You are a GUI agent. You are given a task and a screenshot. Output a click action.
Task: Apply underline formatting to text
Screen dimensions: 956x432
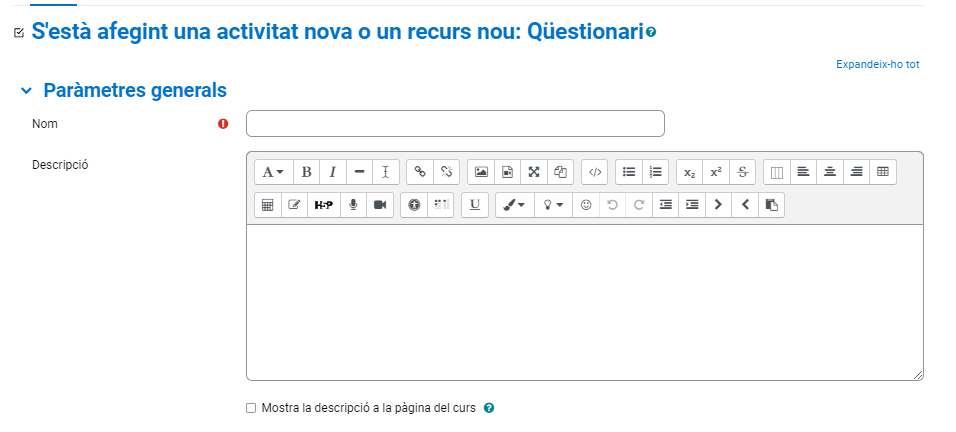click(x=475, y=205)
